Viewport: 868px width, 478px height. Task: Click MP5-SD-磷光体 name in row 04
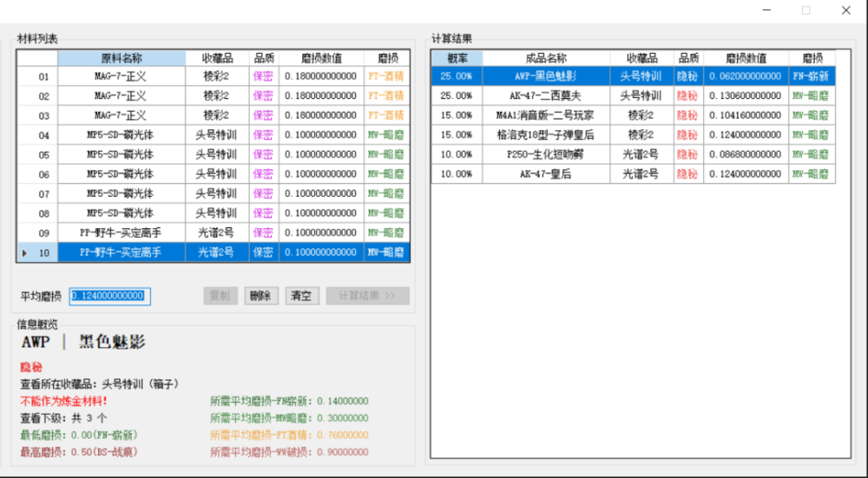click(120, 135)
